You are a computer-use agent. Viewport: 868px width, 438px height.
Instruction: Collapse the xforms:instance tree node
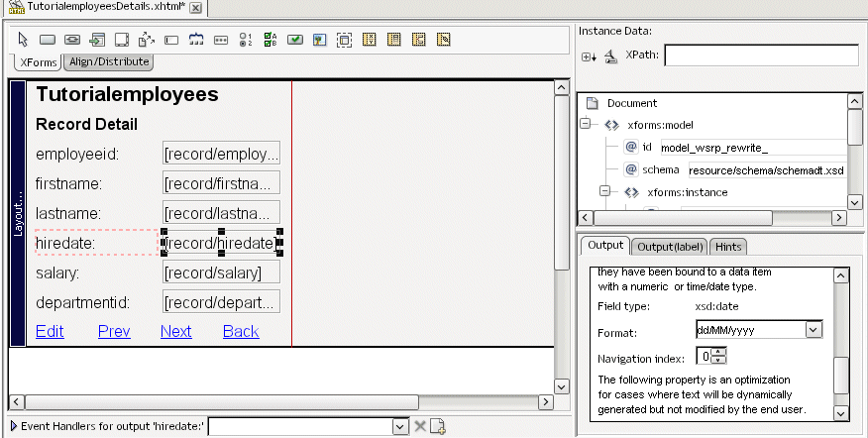pos(605,191)
